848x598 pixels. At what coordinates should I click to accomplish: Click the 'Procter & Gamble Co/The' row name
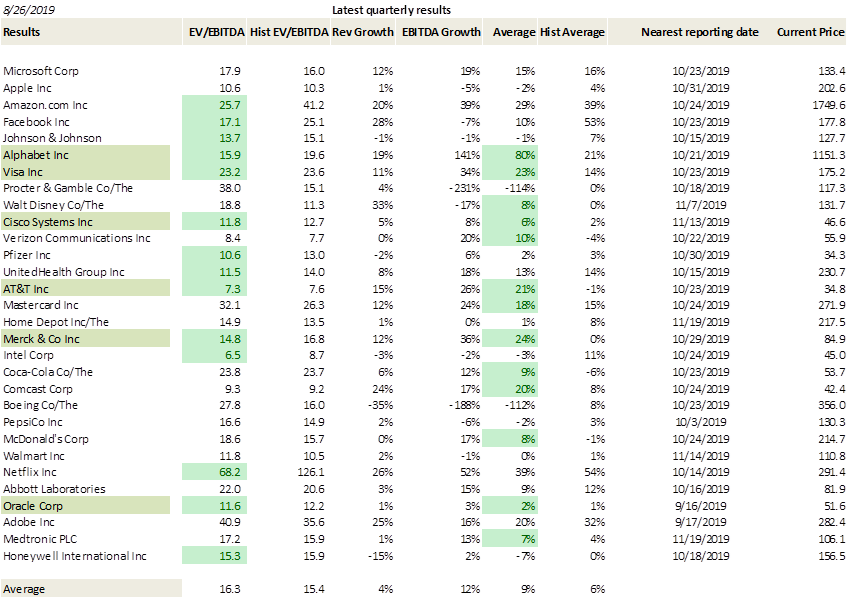(68, 188)
